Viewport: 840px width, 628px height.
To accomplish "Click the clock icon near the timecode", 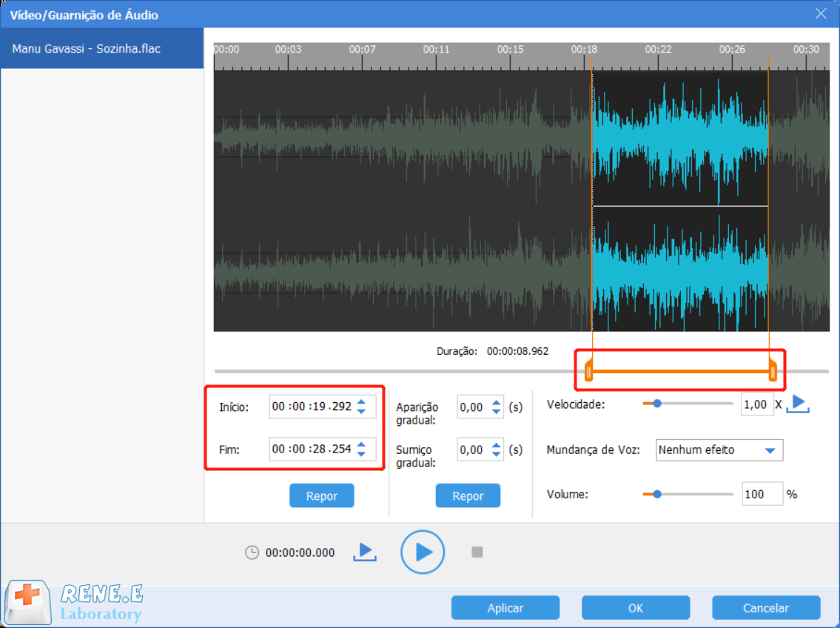I will tap(252, 552).
